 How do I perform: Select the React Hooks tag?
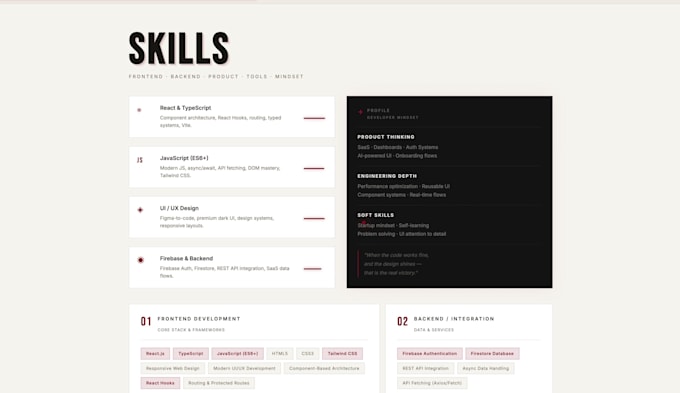point(160,383)
